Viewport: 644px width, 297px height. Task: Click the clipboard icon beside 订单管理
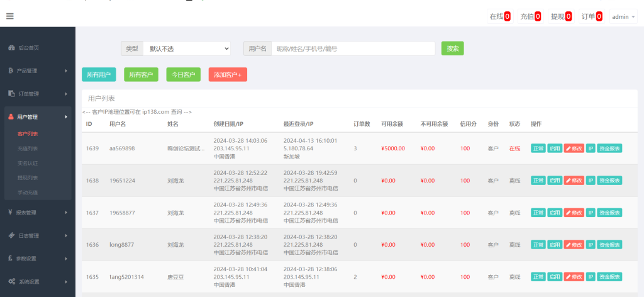11,94
